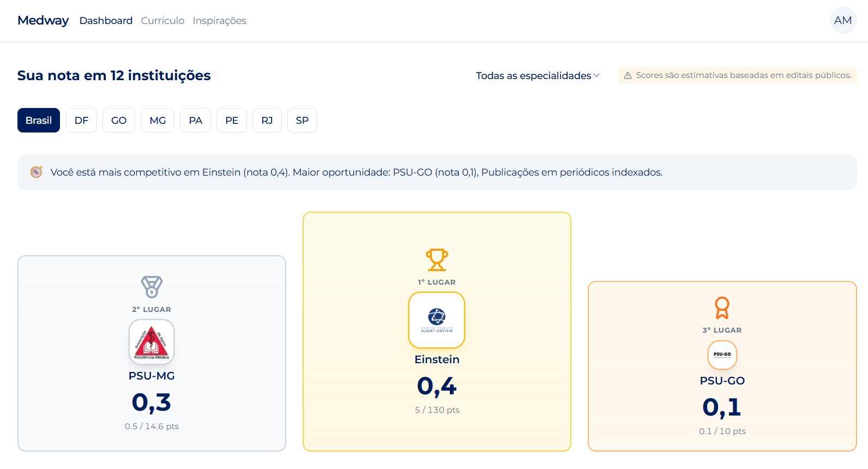Choose the RJ state filter
The width and height of the screenshot is (868, 469).
click(x=267, y=120)
